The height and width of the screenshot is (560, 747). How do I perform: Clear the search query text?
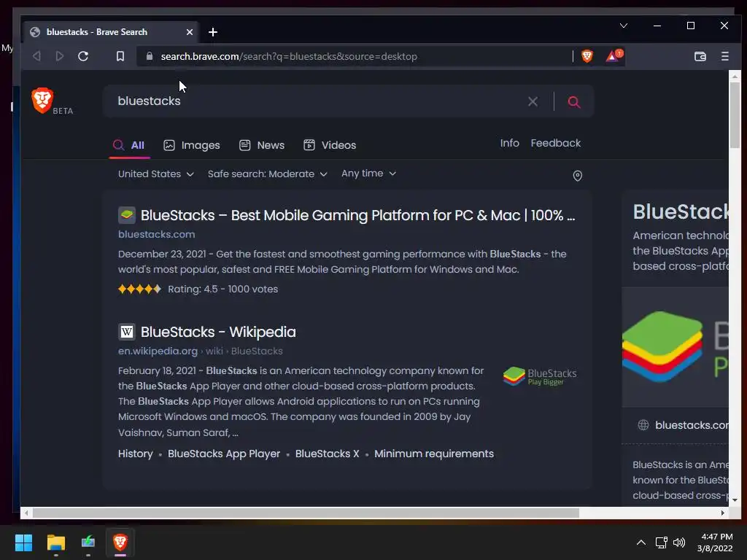tap(533, 101)
